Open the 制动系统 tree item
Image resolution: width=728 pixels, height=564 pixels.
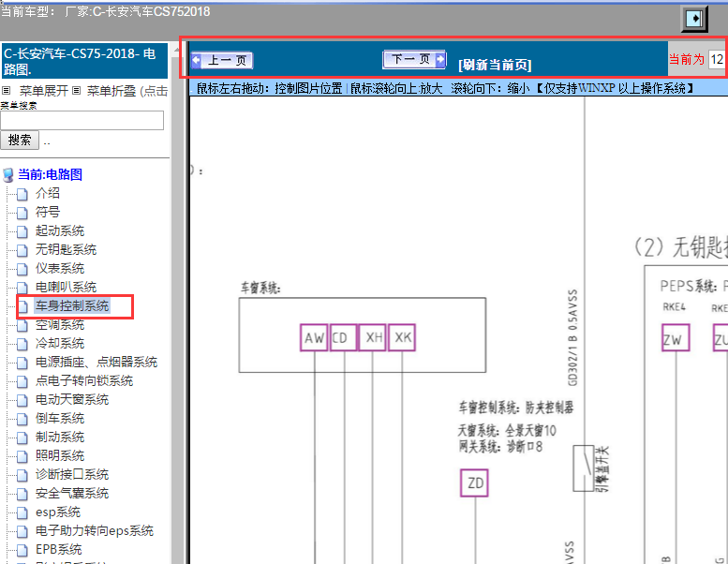coord(60,438)
